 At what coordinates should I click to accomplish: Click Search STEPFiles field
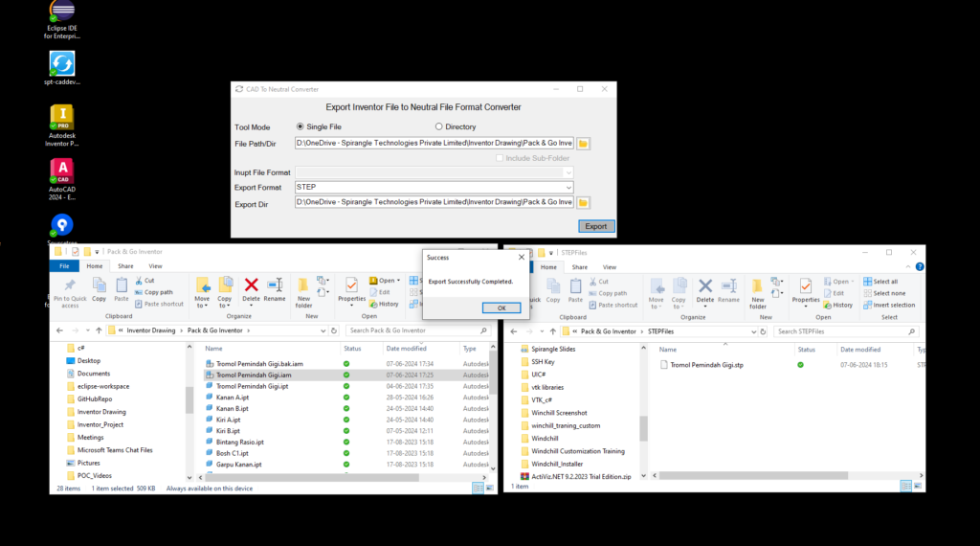click(846, 332)
